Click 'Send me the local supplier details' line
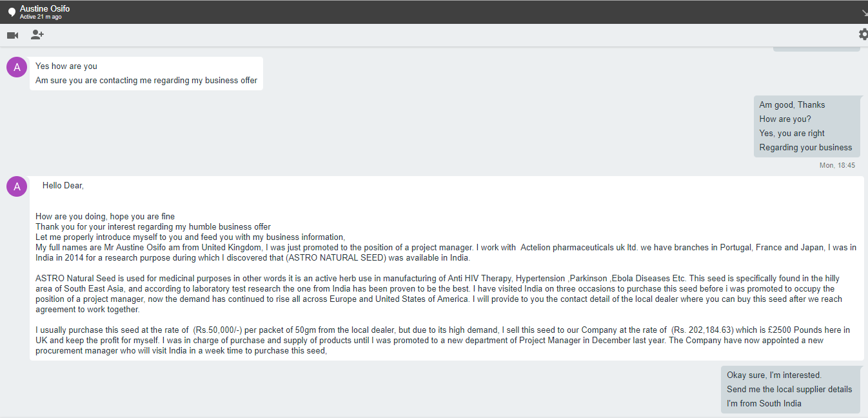Screen dimensions: 868x418 (789, 389)
